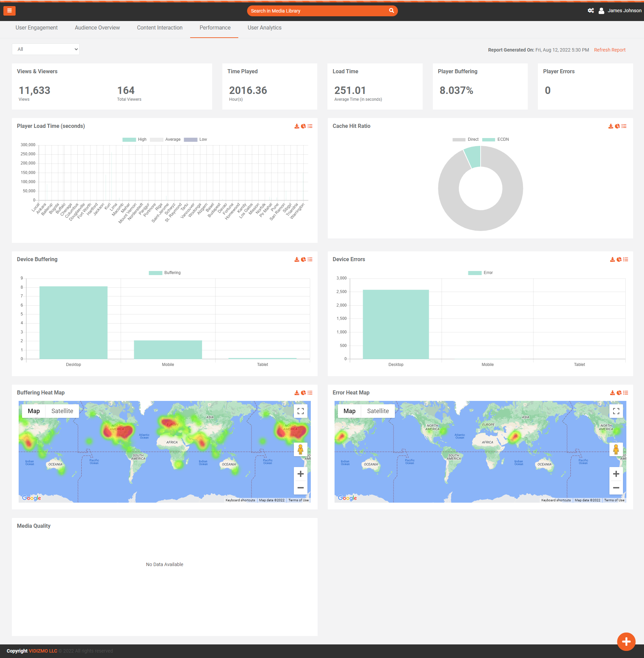The width and height of the screenshot is (644, 658).
Task: Open James Johnson user menu
Action: tap(620, 11)
